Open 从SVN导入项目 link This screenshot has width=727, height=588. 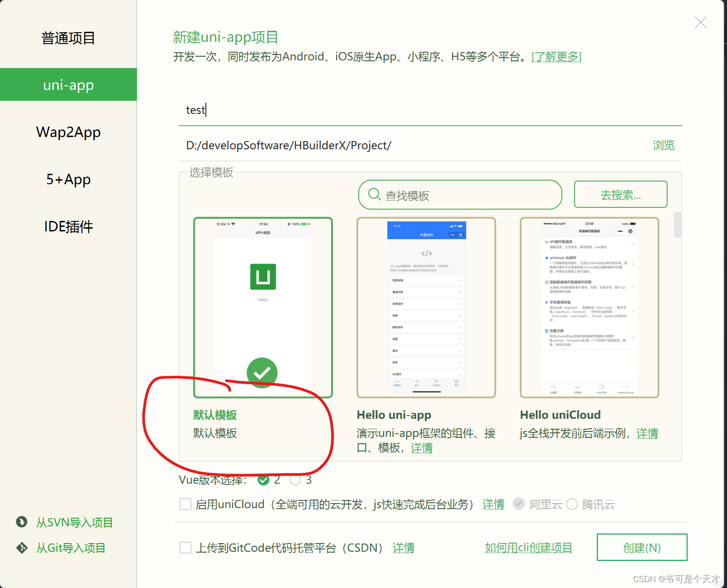coord(74,522)
